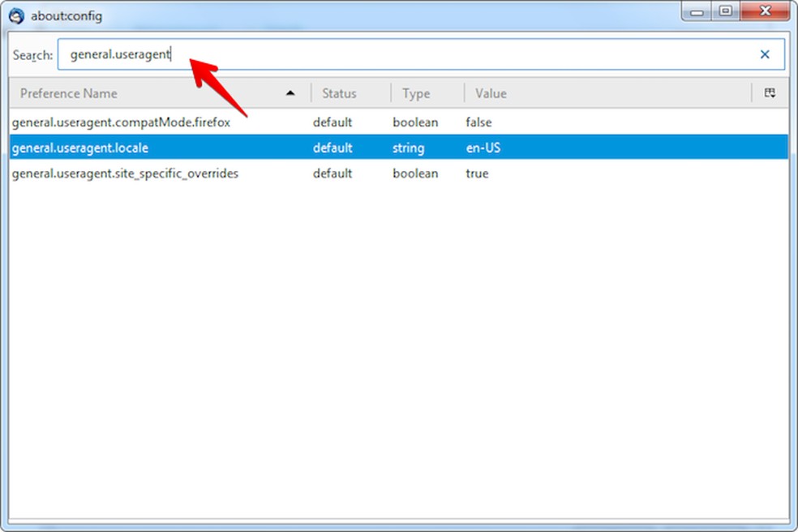Click the Search label
The image size is (798, 532).
tap(32, 55)
